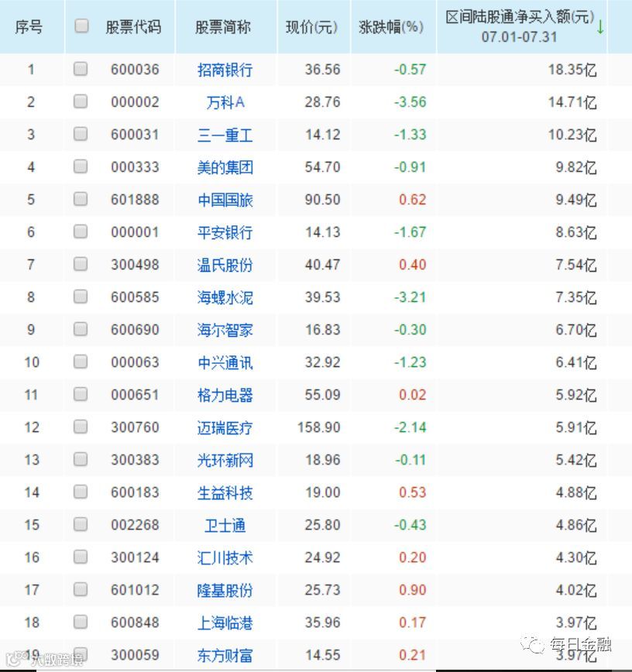The image size is (632, 672).
Task: Click net buy value 10.23亿
Action: pyautogui.click(x=572, y=135)
